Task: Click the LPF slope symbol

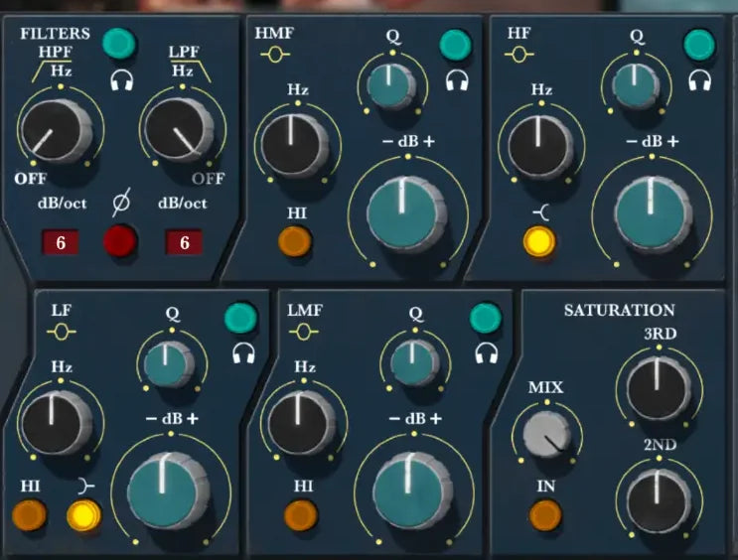Action: (190, 70)
